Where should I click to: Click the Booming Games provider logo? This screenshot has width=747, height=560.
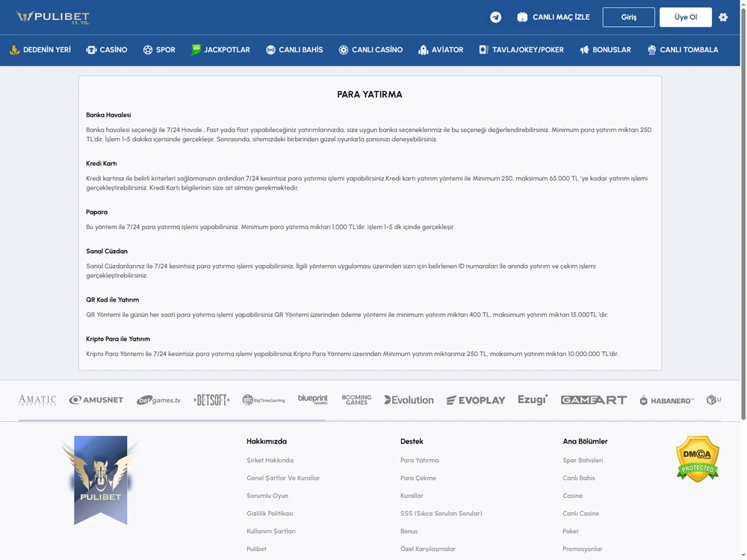(356, 400)
